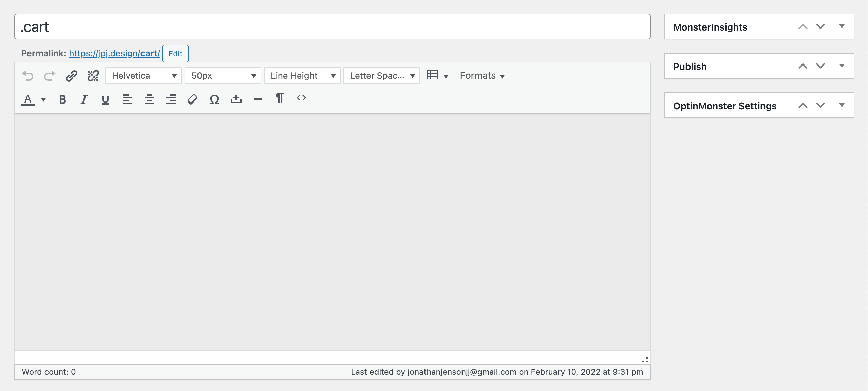Screen dimensions: 868x391
Task: Apply italic formatting
Action: coord(84,99)
